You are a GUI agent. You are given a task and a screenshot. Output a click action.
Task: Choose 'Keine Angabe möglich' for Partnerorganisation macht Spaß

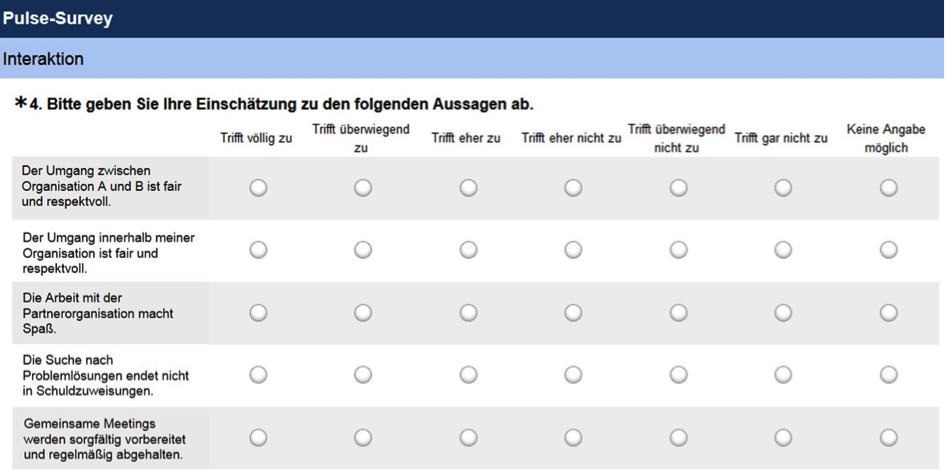click(888, 312)
